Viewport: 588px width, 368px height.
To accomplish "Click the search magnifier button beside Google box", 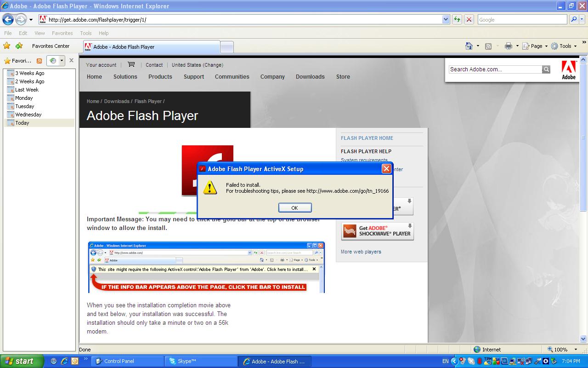I will (574, 19).
